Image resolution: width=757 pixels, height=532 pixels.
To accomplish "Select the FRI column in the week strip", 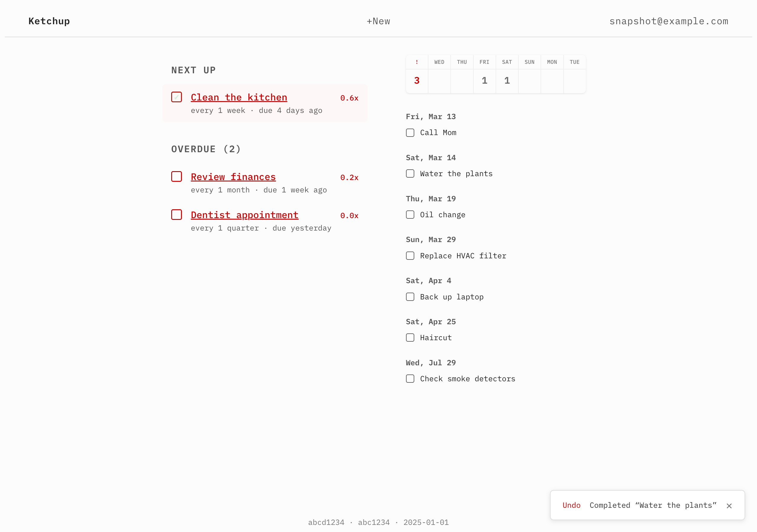I will pos(484,74).
